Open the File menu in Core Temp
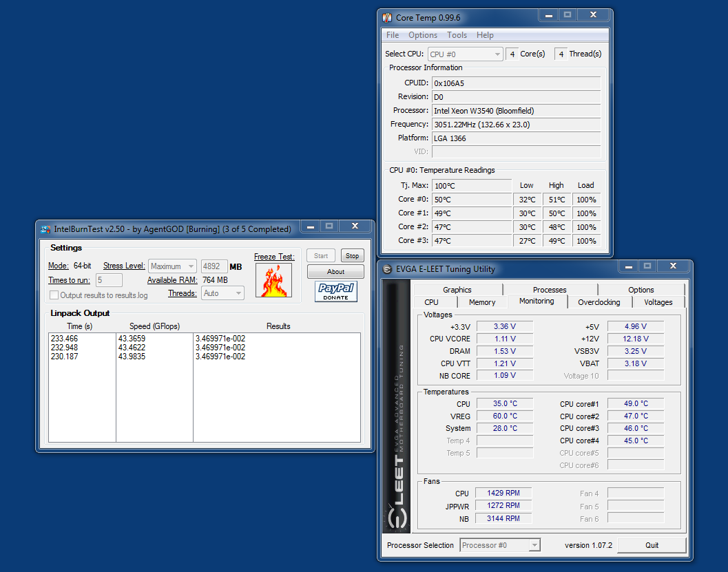This screenshot has width=728, height=572. [x=393, y=35]
